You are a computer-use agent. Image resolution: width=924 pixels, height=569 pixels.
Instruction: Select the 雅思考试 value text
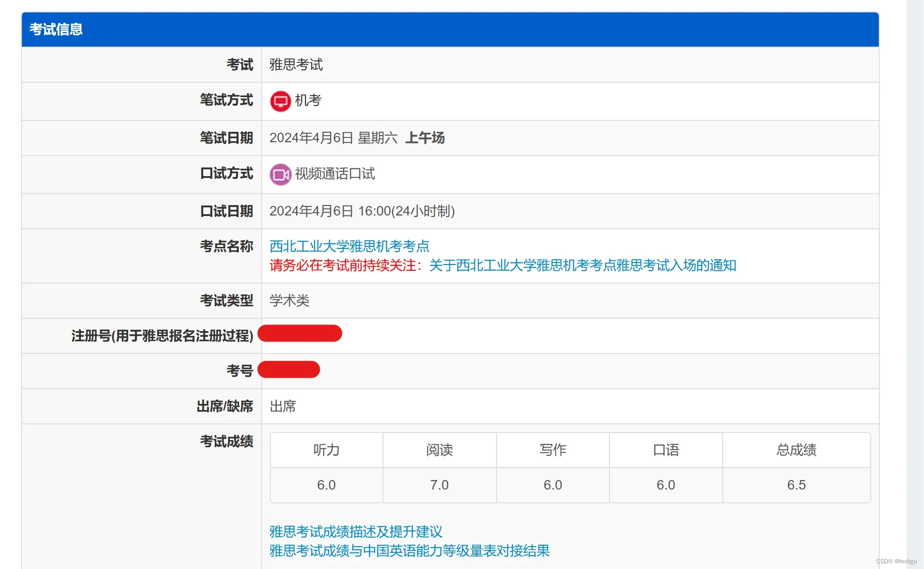click(x=296, y=64)
